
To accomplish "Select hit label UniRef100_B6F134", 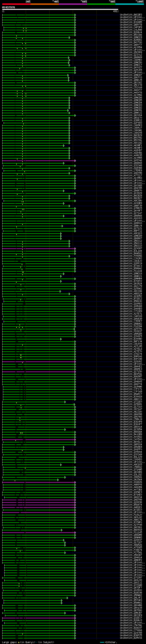I will point(131,342).
